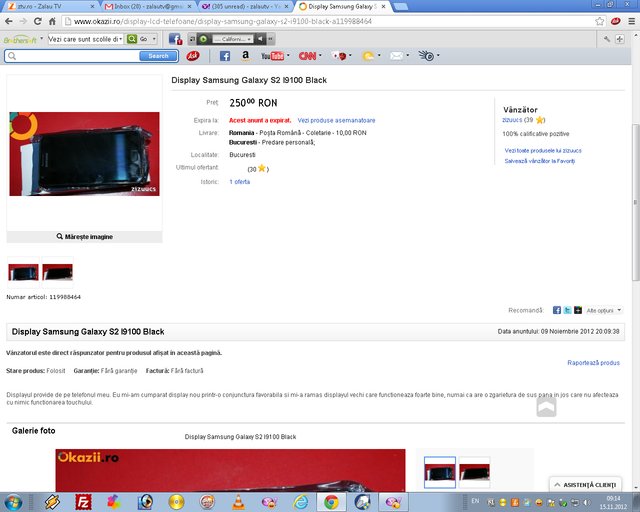Click the Raportează produs link
The image size is (640, 512).
(593, 363)
